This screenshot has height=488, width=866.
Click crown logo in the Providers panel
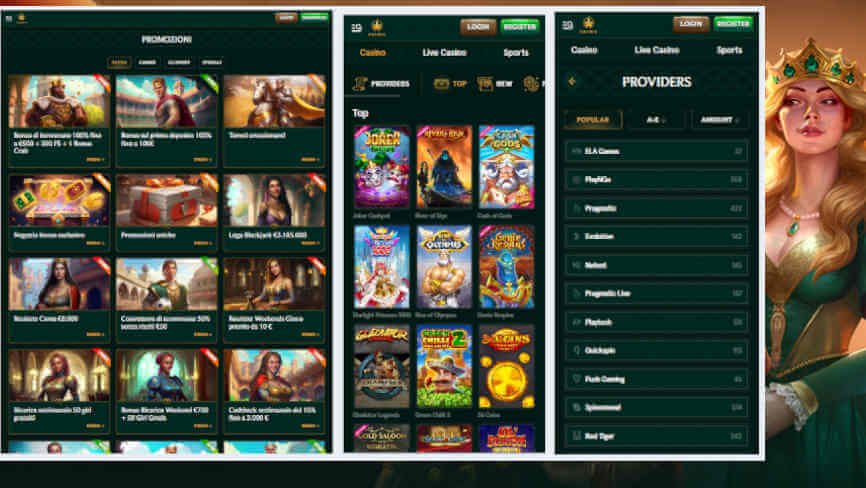point(589,24)
